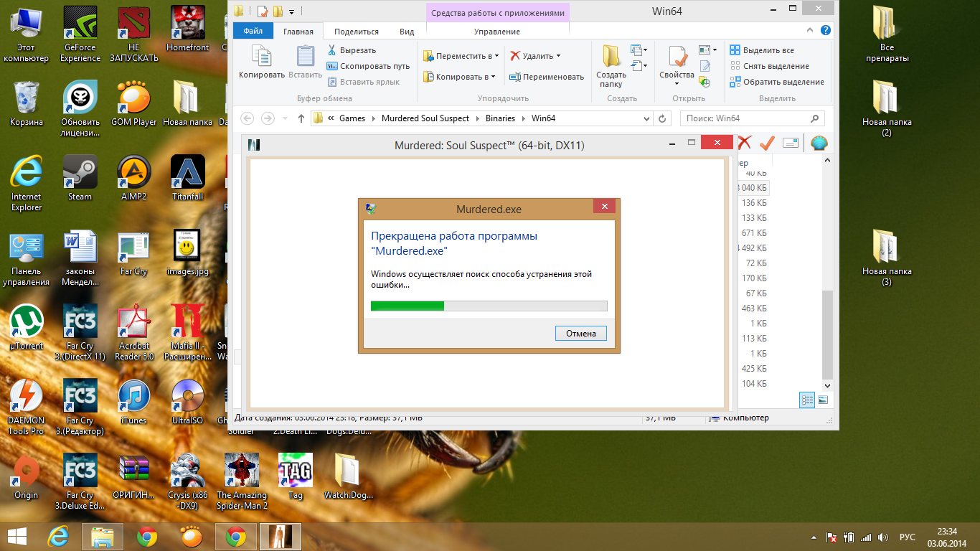
Task: Open the recent locations dropdown arrow
Action: (286, 118)
